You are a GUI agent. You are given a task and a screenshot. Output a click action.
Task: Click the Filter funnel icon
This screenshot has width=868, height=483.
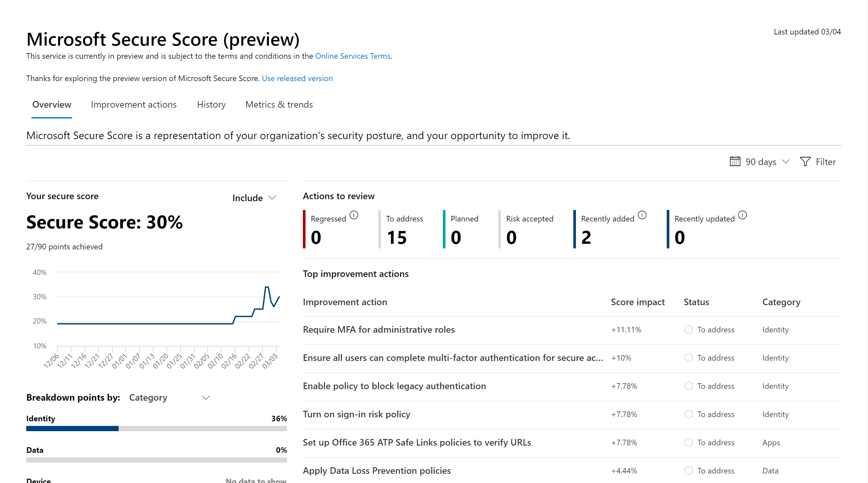click(x=805, y=161)
